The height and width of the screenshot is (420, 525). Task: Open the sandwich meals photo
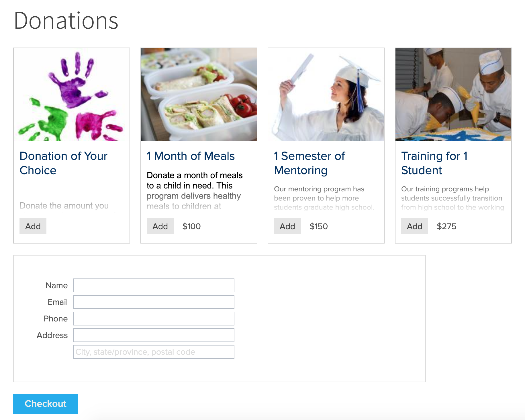click(199, 95)
